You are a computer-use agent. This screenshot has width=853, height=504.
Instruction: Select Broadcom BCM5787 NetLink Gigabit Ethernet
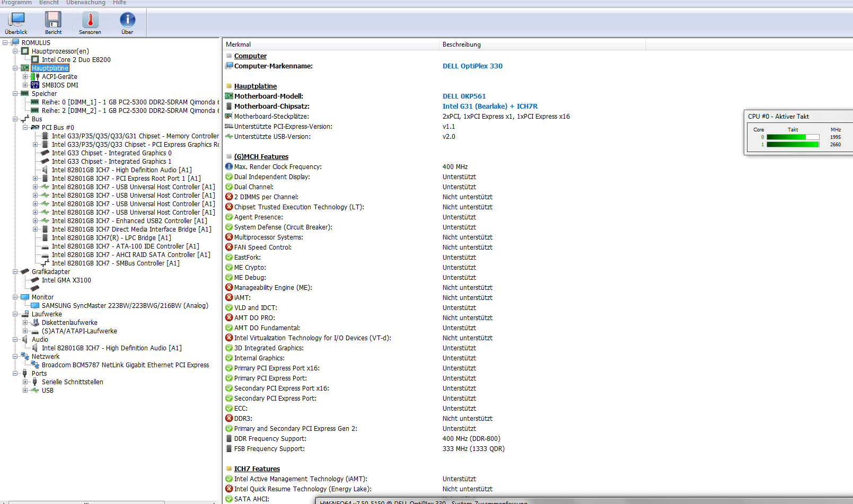click(125, 365)
